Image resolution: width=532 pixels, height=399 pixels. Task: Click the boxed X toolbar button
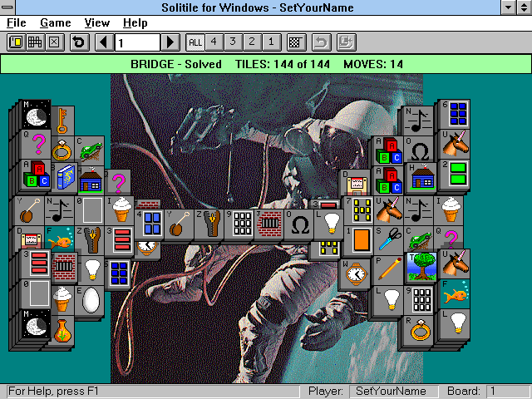click(x=55, y=42)
